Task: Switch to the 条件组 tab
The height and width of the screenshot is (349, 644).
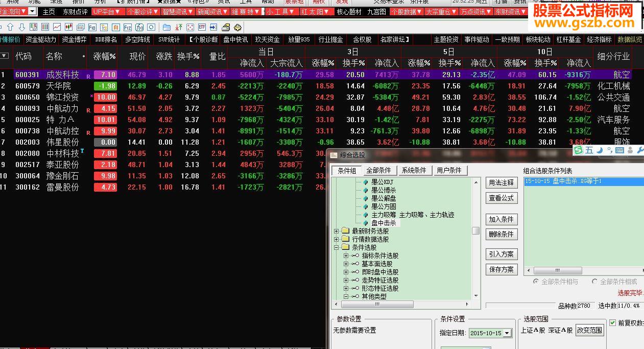Action: (347, 171)
